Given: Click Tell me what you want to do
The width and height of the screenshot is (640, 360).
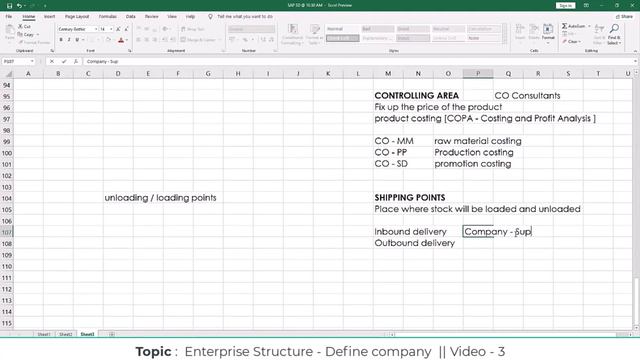Looking at the screenshot, I should [245, 17].
